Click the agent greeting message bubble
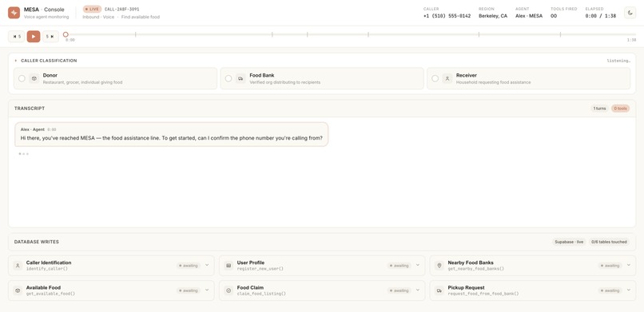The height and width of the screenshot is (312, 644). (x=172, y=134)
